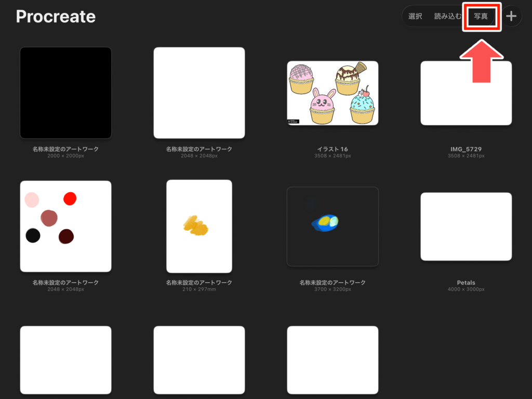Open the dark canvas with blue painting
Screen dimensions: 532x399
pos(332,226)
